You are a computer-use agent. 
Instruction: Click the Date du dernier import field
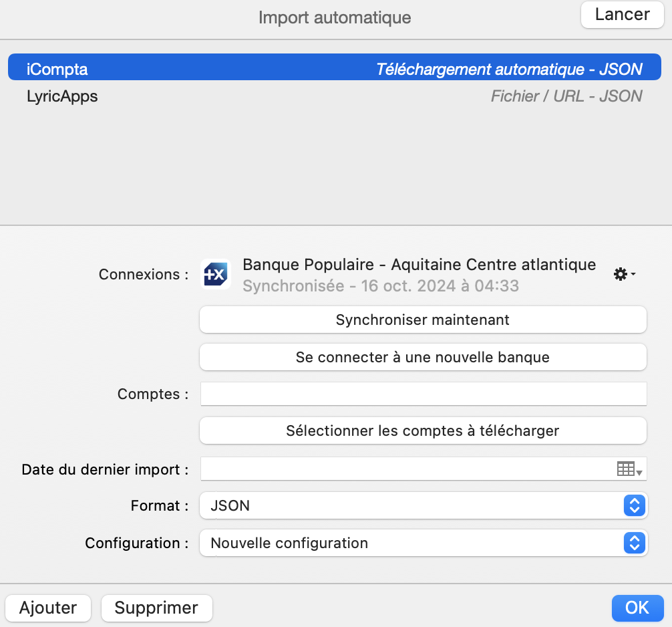pyautogui.click(x=424, y=469)
